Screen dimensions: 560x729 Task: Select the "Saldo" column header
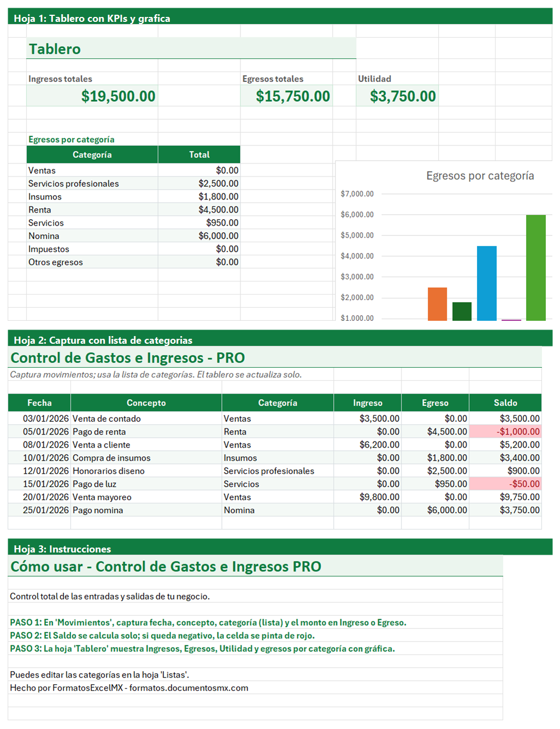(505, 403)
